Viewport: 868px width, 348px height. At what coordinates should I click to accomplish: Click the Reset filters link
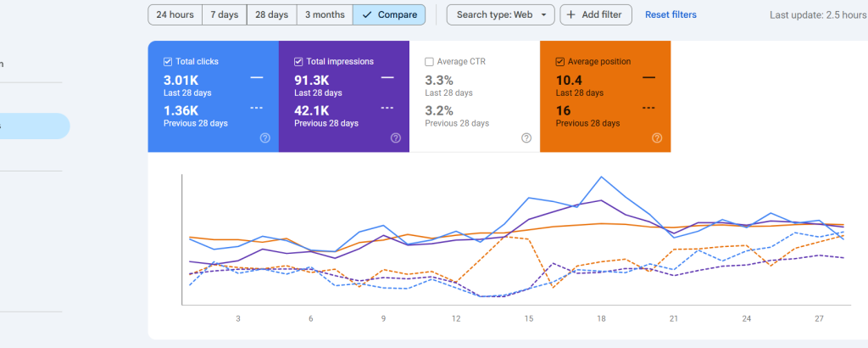click(670, 14)
